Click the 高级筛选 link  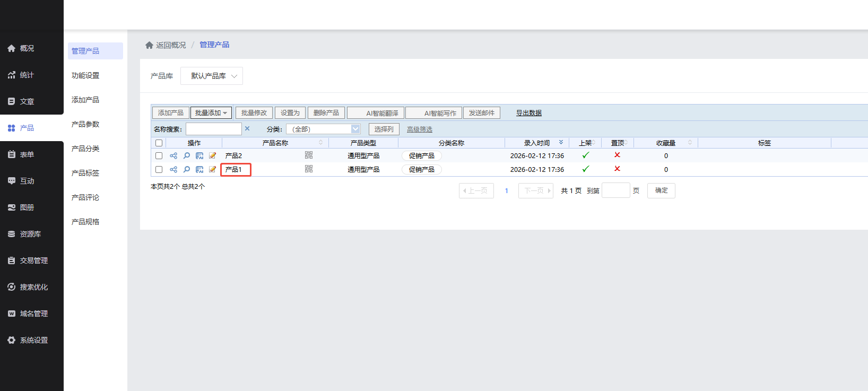tap(420, 129)
